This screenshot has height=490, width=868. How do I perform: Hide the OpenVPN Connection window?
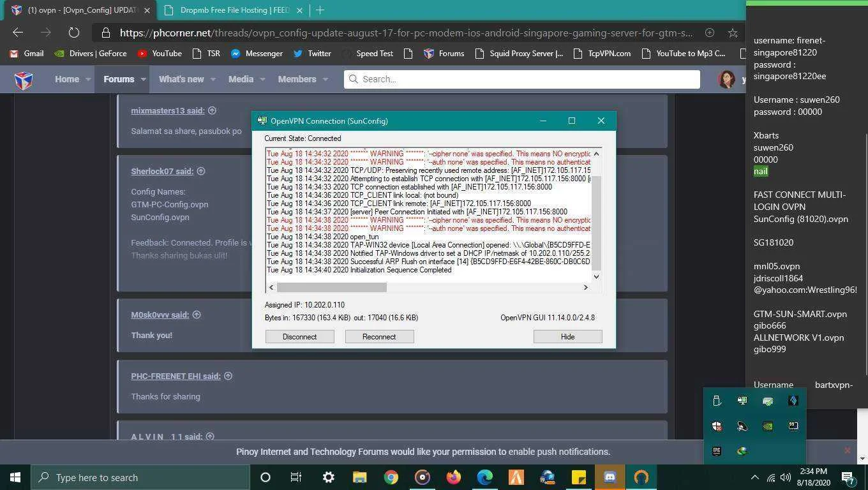pos(567,336)
